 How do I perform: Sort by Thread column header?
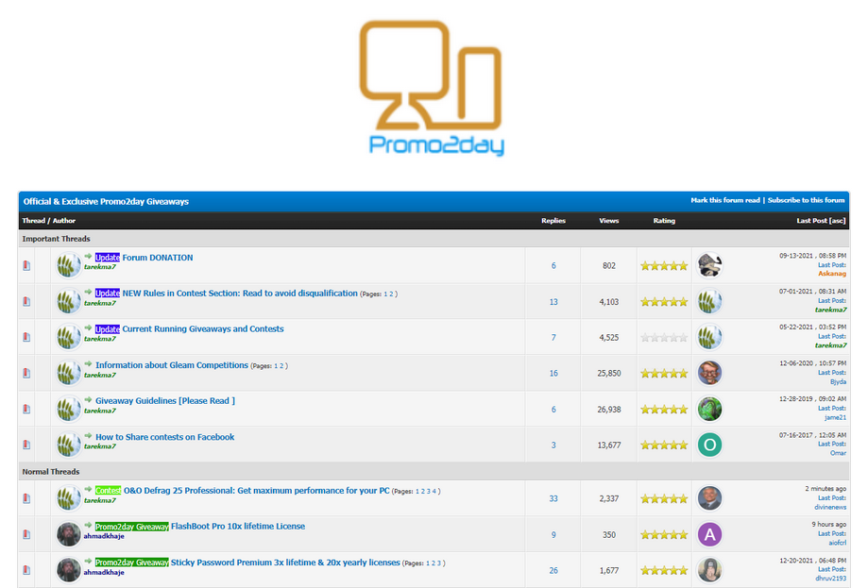(x=33, y=221)
